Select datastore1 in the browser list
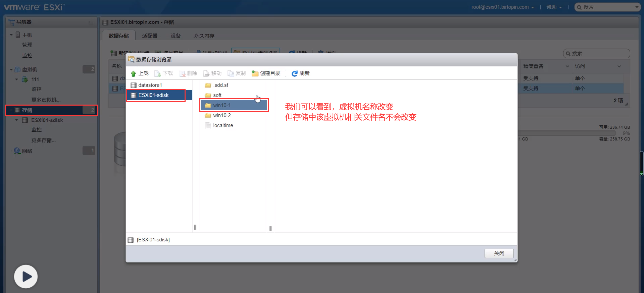 pyautogui.click(x=159, y=85)
